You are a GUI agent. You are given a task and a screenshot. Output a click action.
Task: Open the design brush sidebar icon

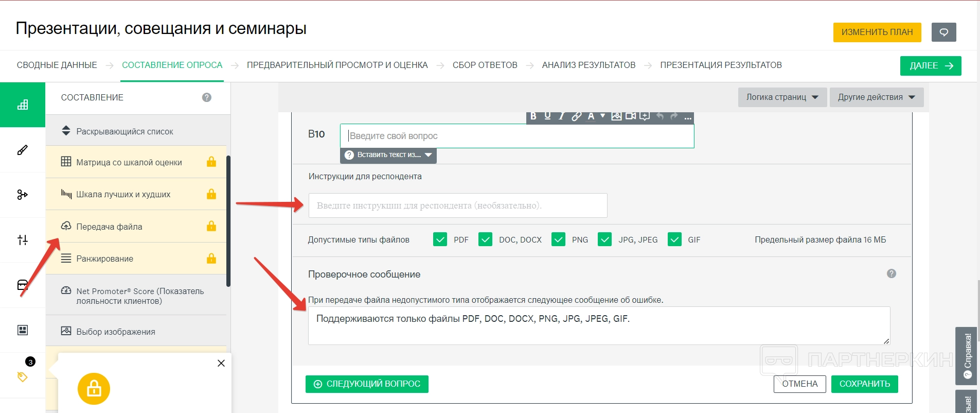[x=23, y=150]
